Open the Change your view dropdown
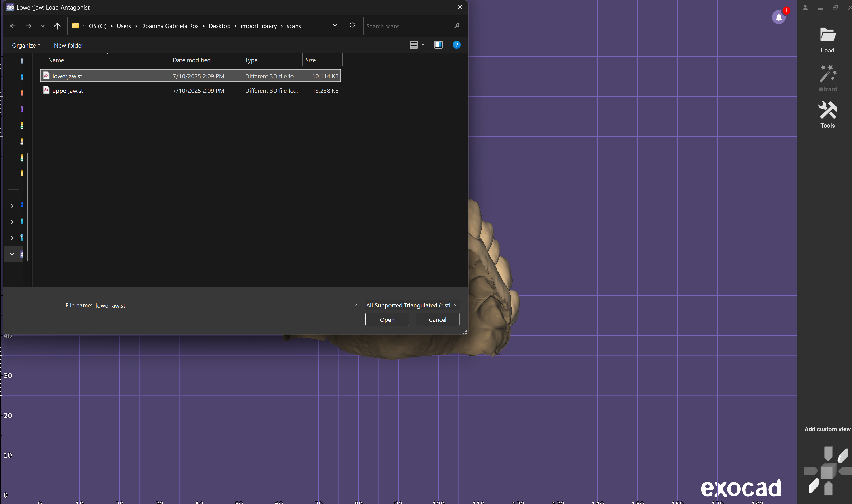Image resolution: width=852 pixels, height=504 pixels. [x=423, y=45]
